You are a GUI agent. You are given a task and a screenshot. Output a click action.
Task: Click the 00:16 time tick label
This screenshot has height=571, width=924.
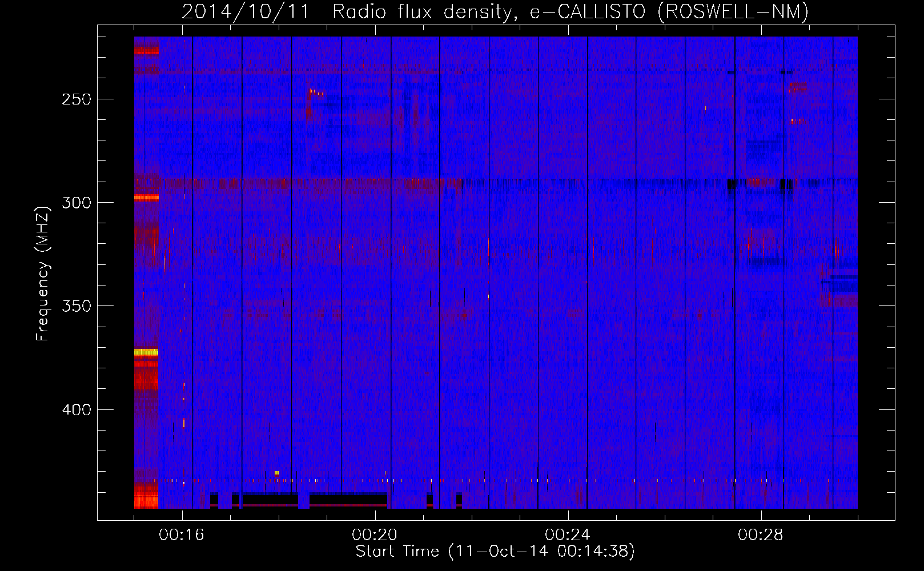click(x=182, y=535)
